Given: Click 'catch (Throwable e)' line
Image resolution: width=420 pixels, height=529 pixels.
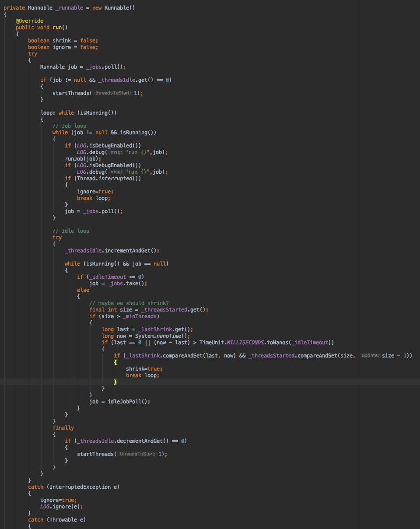Looking at the screenshot, I should [x=57, y=520].
